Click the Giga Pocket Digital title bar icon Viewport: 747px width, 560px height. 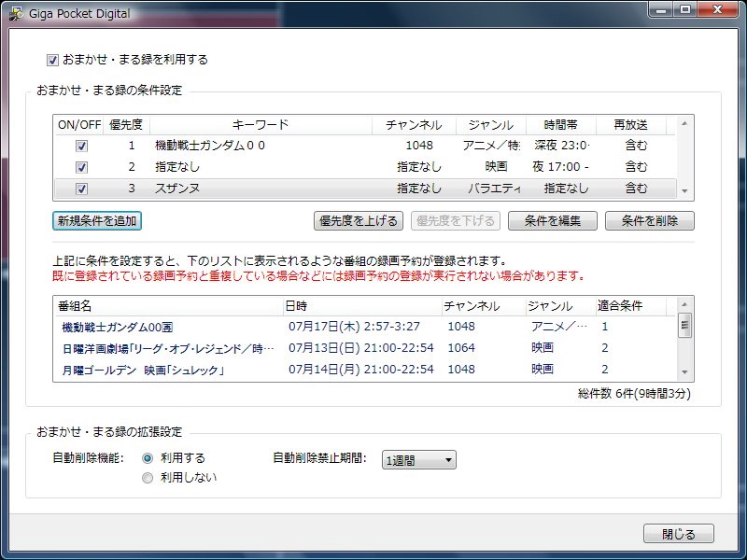click(14, 14)
